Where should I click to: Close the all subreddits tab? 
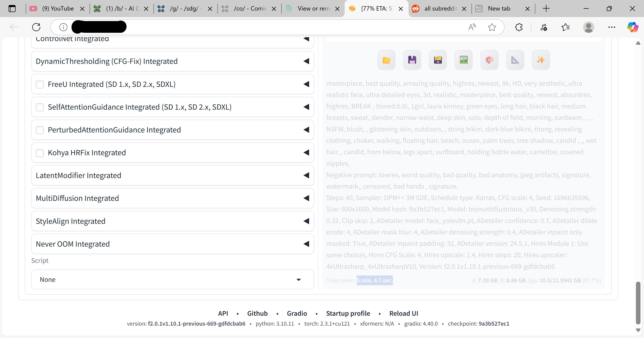point(464,9)
